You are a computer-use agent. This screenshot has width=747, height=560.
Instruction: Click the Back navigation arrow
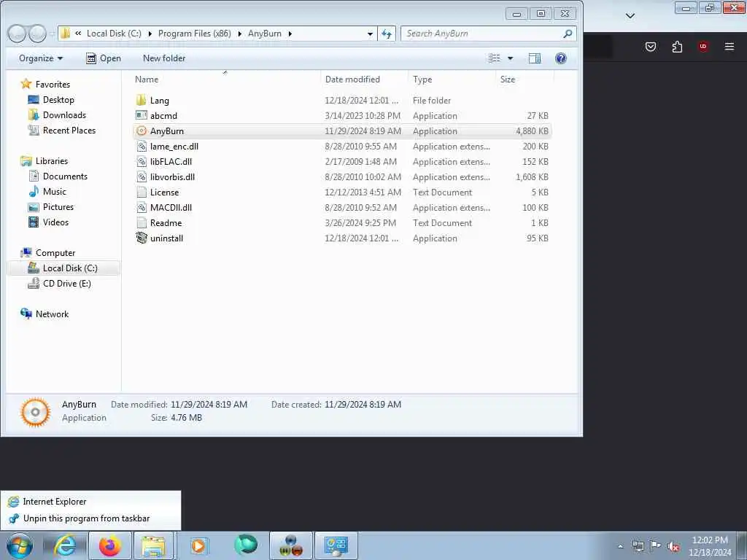(17, 34)
